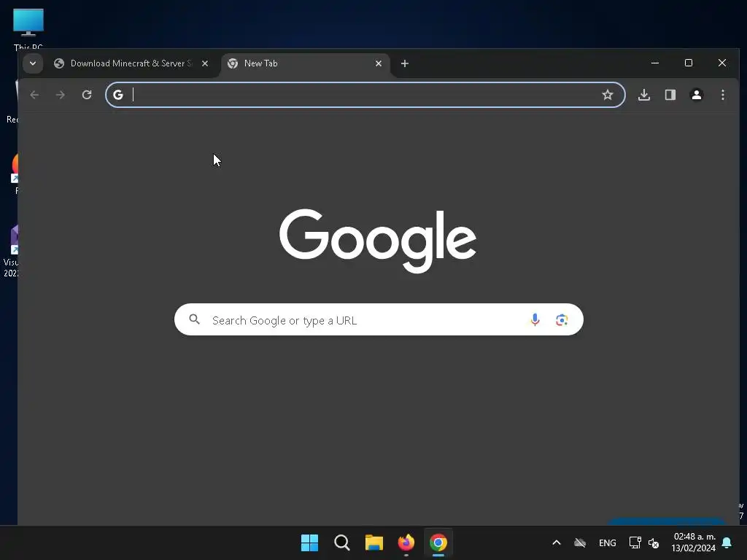Open Chrome downloads icon

click(643, 95)
